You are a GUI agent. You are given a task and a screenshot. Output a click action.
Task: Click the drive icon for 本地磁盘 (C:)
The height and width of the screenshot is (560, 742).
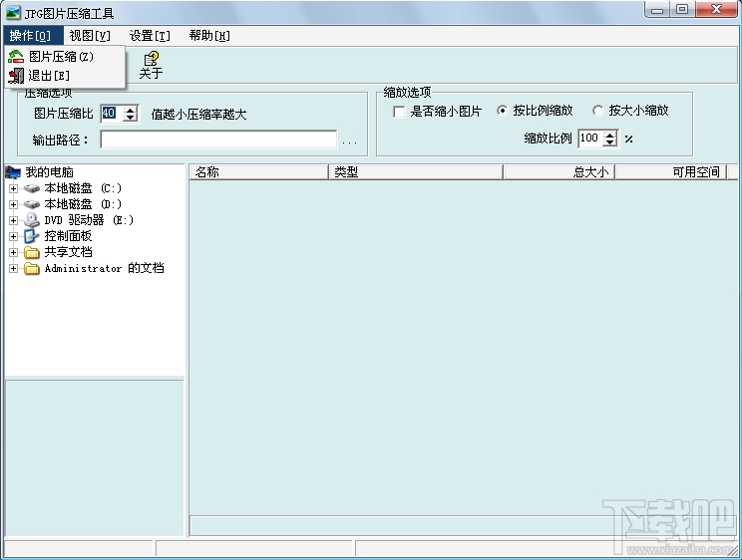pyautogui.click(x=32, y=188)
